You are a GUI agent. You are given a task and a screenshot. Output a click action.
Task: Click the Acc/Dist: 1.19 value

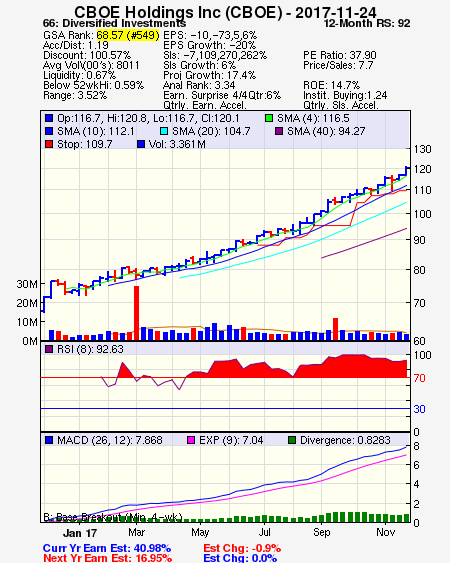pyautogui.click(x=76, y=45)
